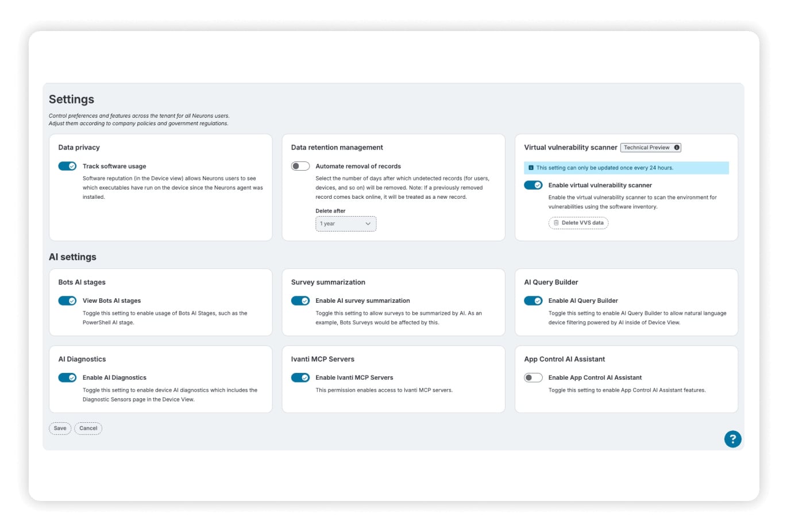This screenshot has height=532, width=787.
Task: Toggle View Bots AI stages off
Action: (67, 300)
